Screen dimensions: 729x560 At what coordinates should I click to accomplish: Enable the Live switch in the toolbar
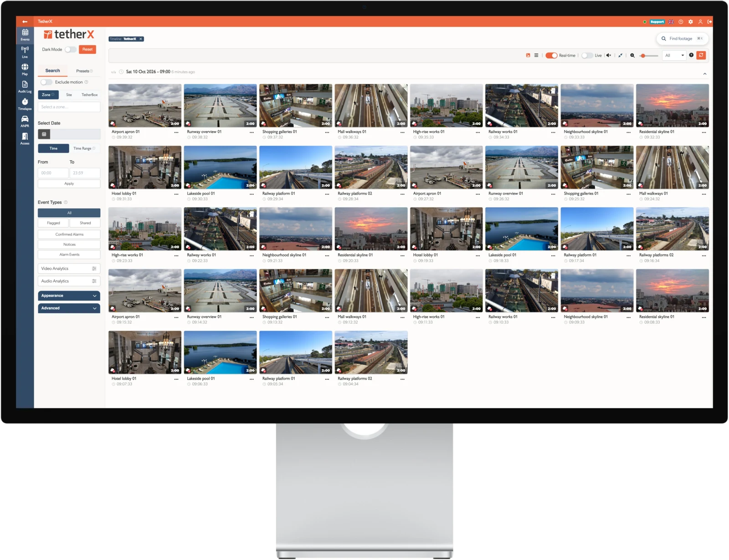pos(587,55)
